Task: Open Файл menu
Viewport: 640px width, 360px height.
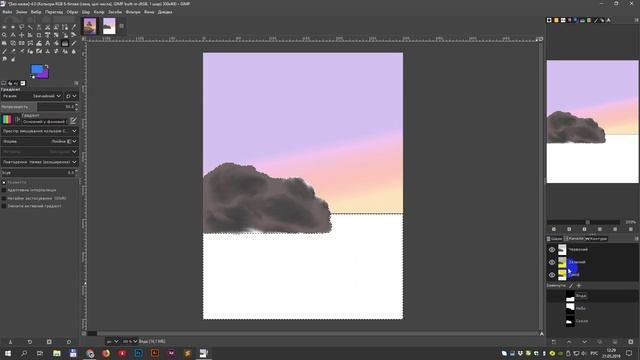Action: tap(7, 12)
